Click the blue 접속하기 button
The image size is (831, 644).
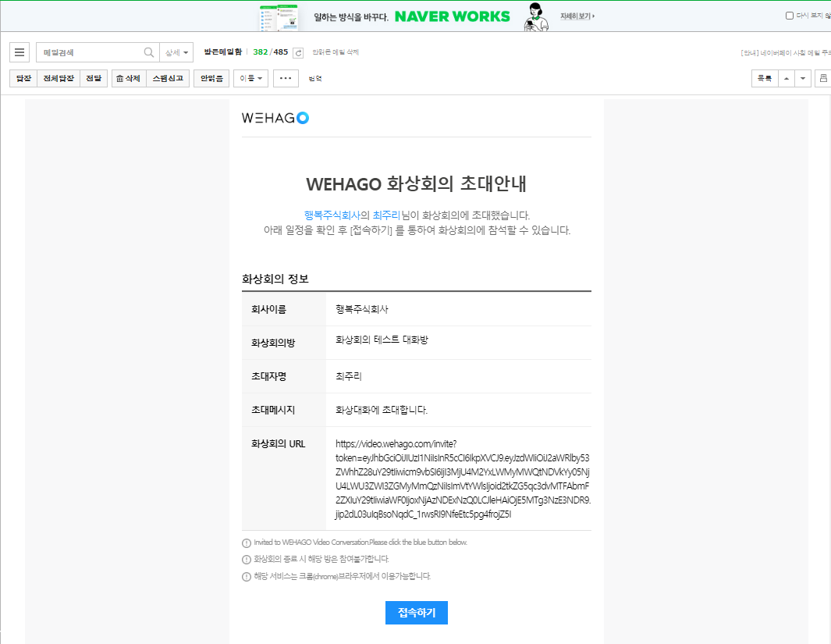click(x=417, y=613)
